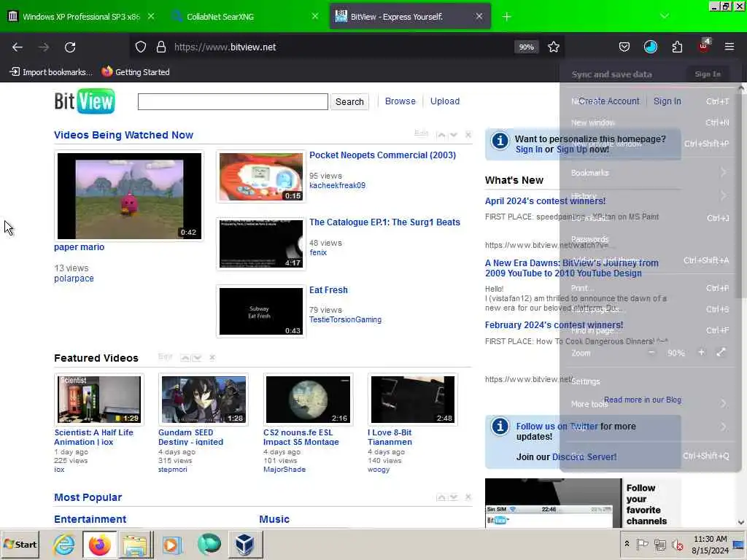Expand hidden system tray icons

[627, 543]
